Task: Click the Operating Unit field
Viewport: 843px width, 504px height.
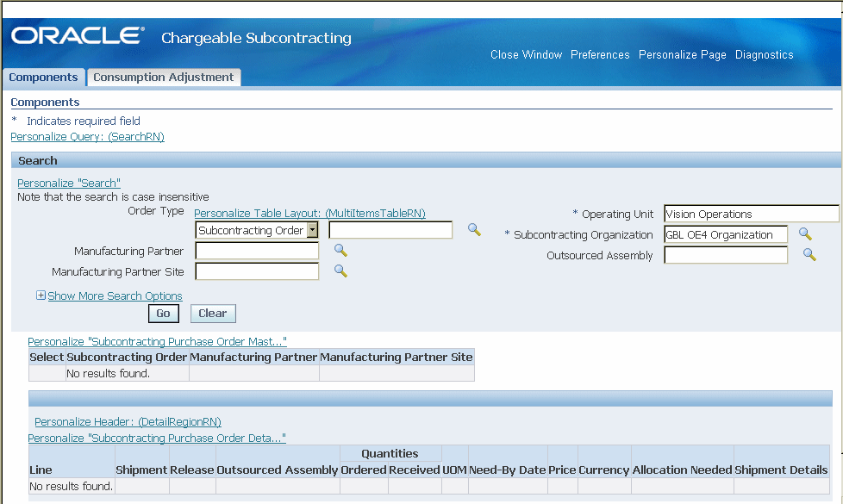Action: coord(751,214)
